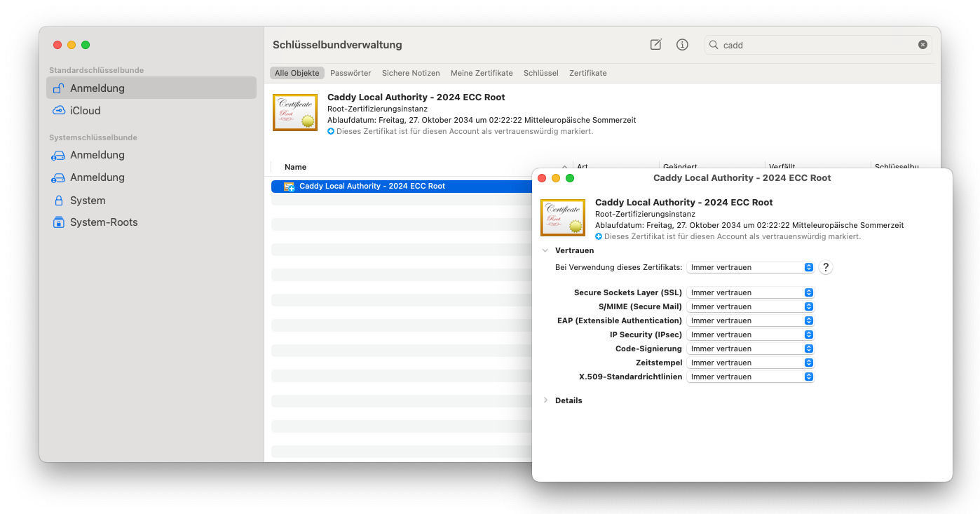Collapse the Vertrauen section
980x514 pixels.
pyautogui.click(x=545, y=250)
